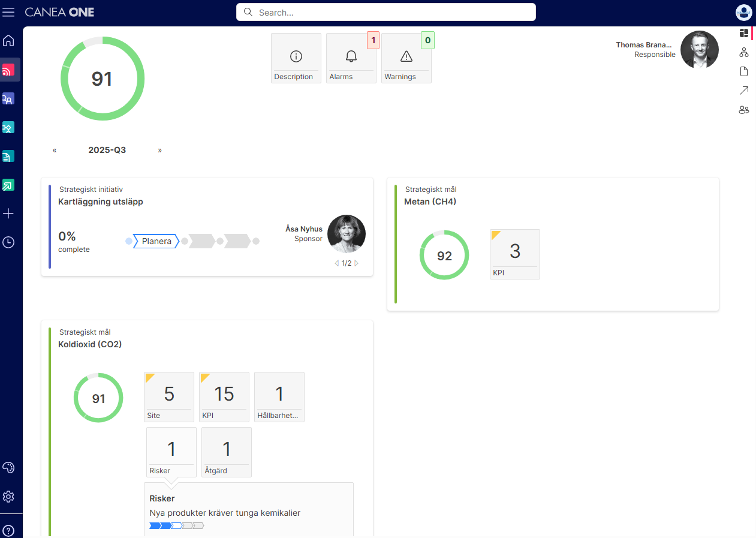Click the plus icon in the left sidebar

pyautogui.click(x=8, y=214)
